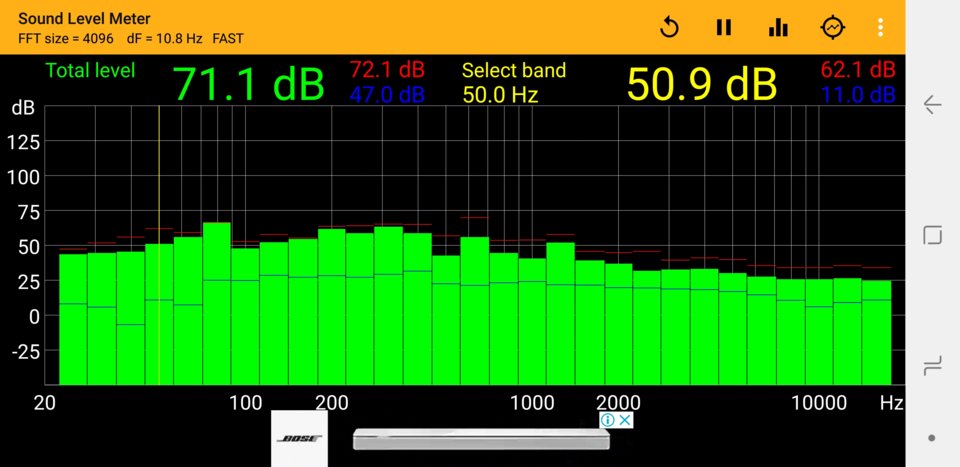Tap the Android back navigation button
This screenshot has height=467, width=960.
(x=932, y=105)
